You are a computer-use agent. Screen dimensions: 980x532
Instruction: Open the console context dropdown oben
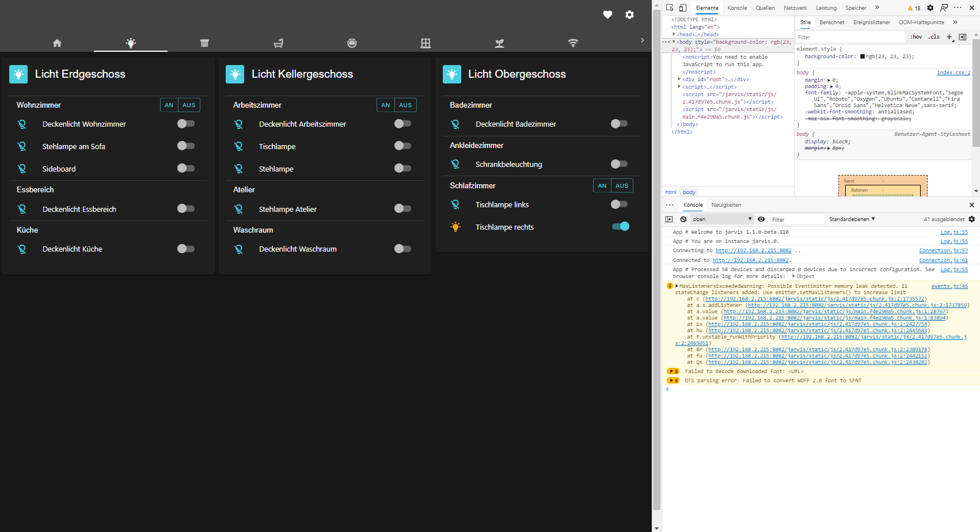723,219
